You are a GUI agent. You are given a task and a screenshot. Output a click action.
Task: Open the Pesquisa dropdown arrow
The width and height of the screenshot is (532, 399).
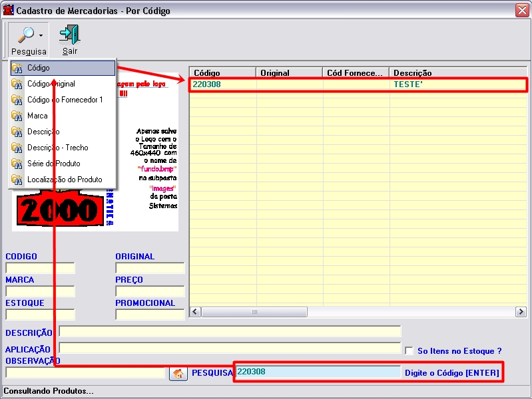click(41, 35)
